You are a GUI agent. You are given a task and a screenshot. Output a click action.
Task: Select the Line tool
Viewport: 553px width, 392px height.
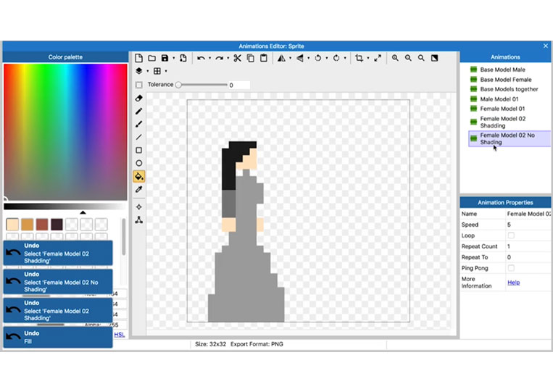pyautogui.click(x=139, y=137)
